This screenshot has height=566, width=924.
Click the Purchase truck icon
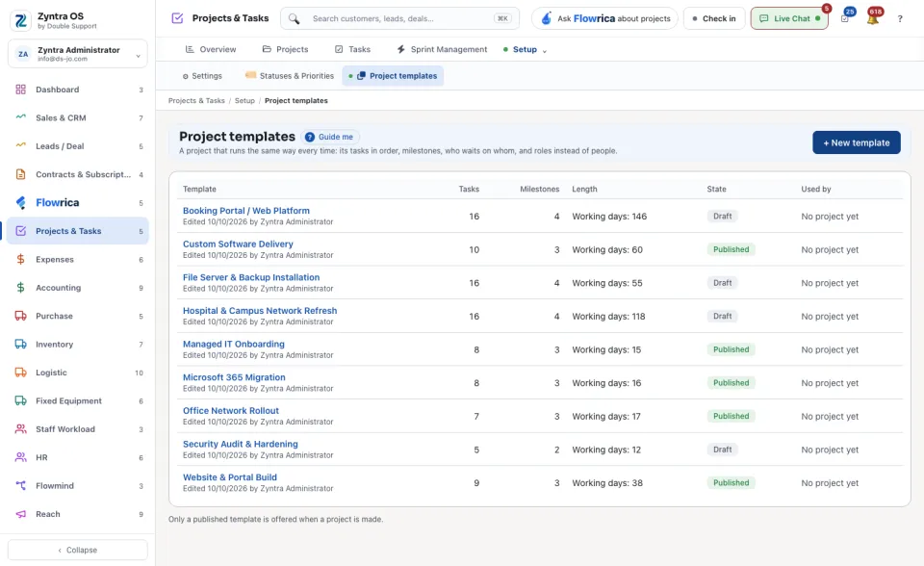20,316
